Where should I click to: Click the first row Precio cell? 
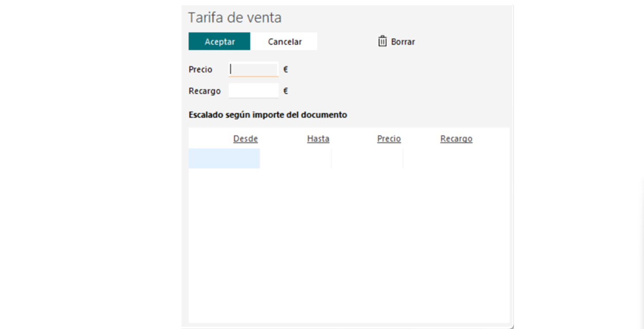point(367,158)
